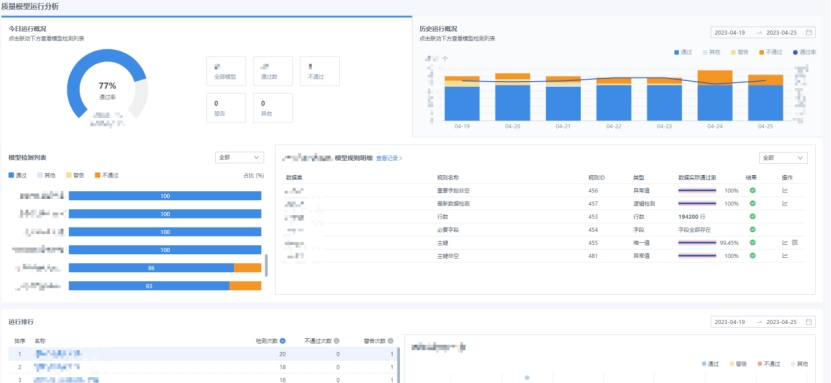Click the 其他 stat card showing 0

pyautogui.click(x=273, y=108)
